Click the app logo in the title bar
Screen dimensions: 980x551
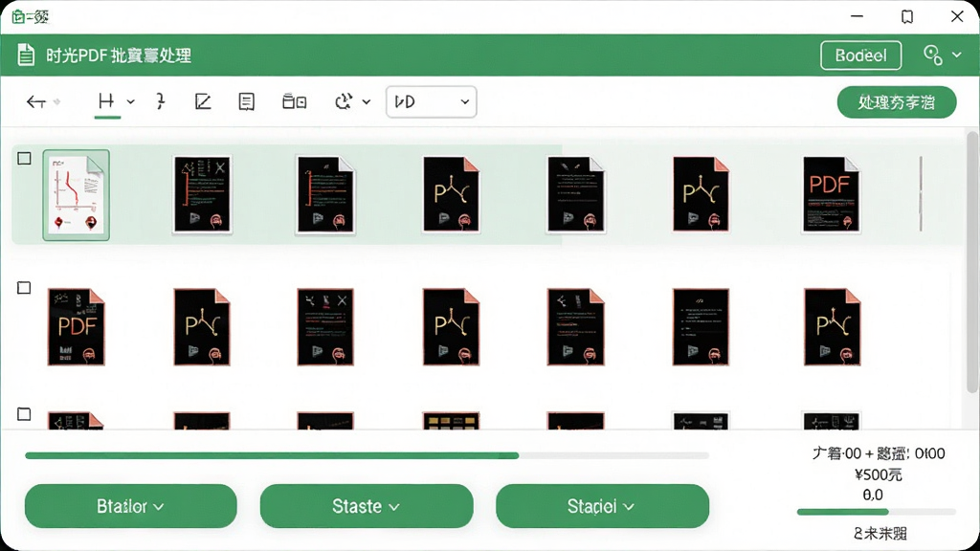coord(30,17)
